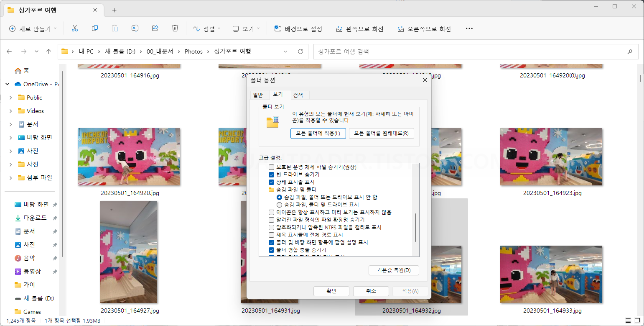Refresh the current folder view
This screenshot has height=326, width=644.
(x=300, y=51)
